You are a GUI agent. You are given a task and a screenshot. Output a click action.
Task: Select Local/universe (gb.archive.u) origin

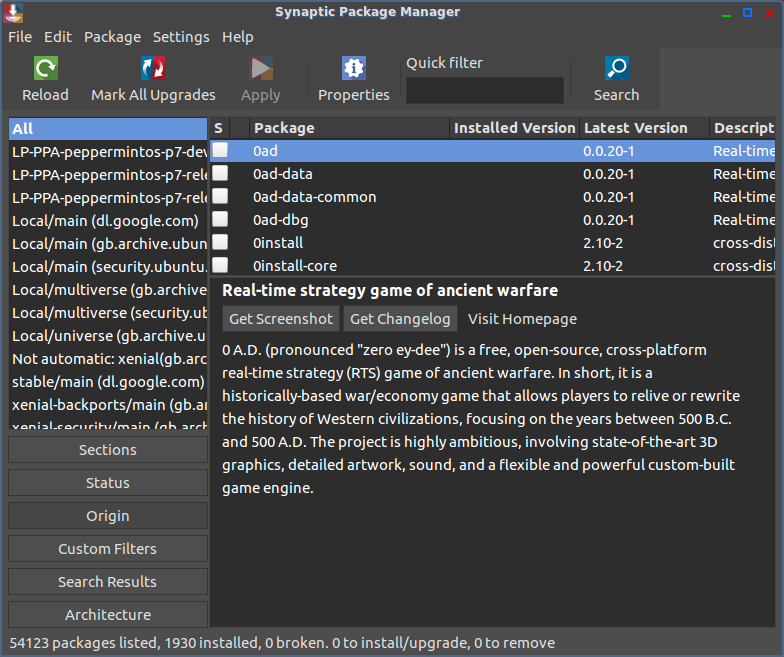[108, 336]
